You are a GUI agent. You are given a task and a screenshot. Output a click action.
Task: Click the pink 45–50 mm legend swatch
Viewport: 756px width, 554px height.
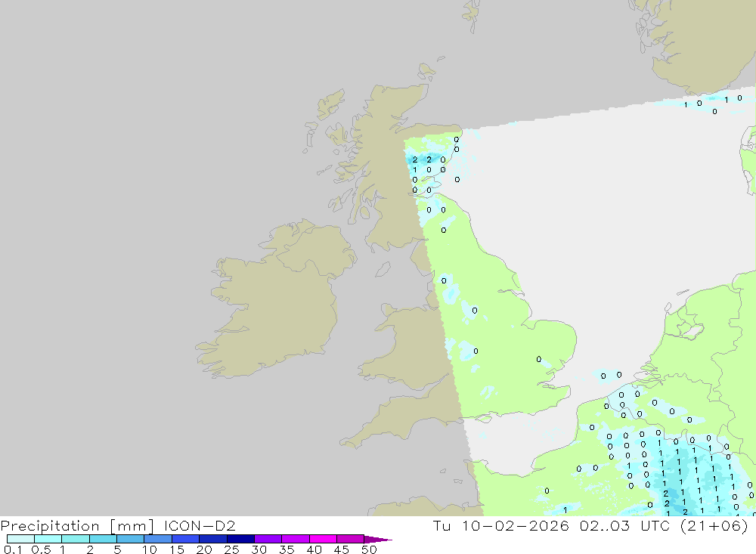tap(349, 539)
